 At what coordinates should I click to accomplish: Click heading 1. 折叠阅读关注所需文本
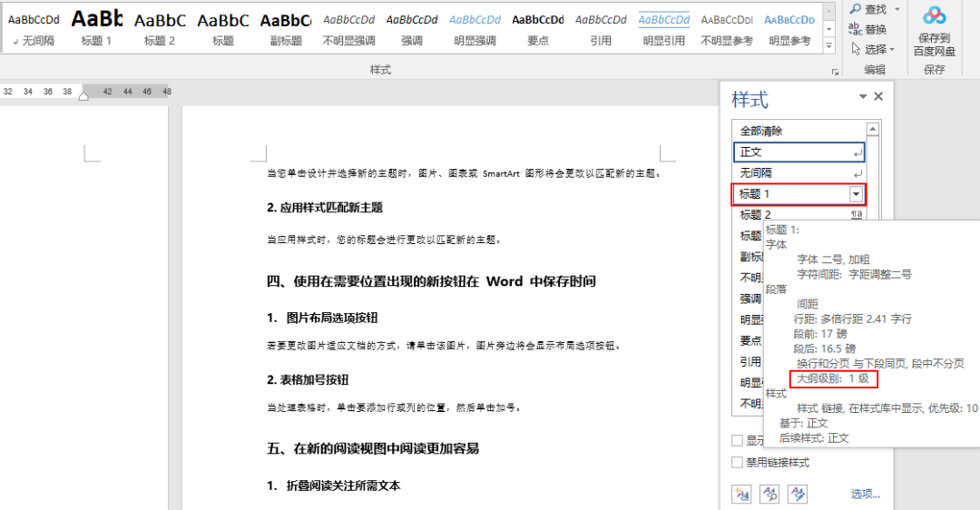coord(334,485)
